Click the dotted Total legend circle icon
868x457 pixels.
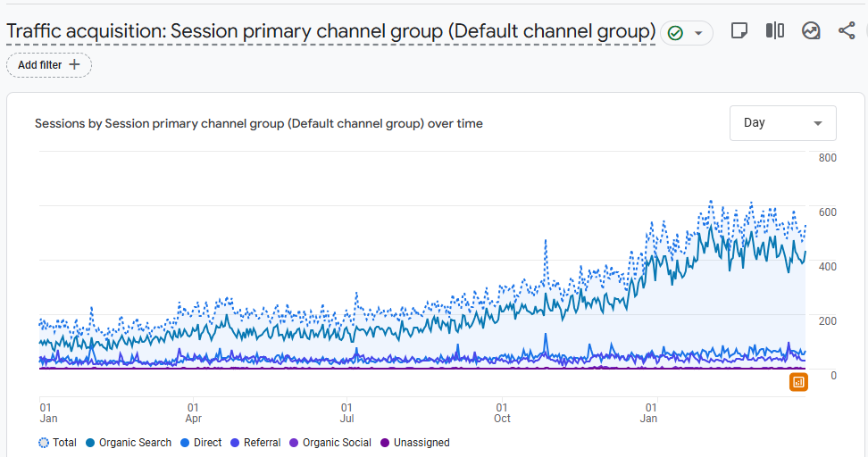[44, 443]
